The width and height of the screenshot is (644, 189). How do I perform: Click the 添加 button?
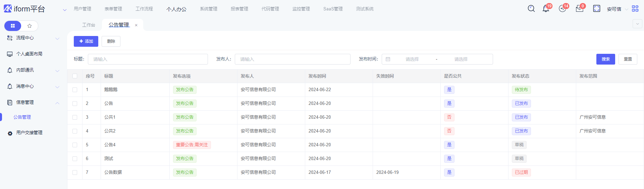tap(86, 41)
